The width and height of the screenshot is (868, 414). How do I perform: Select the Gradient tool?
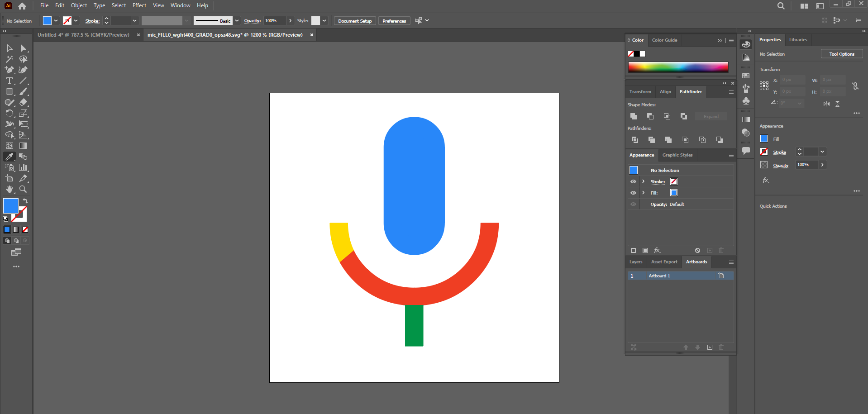coord(23,146)
